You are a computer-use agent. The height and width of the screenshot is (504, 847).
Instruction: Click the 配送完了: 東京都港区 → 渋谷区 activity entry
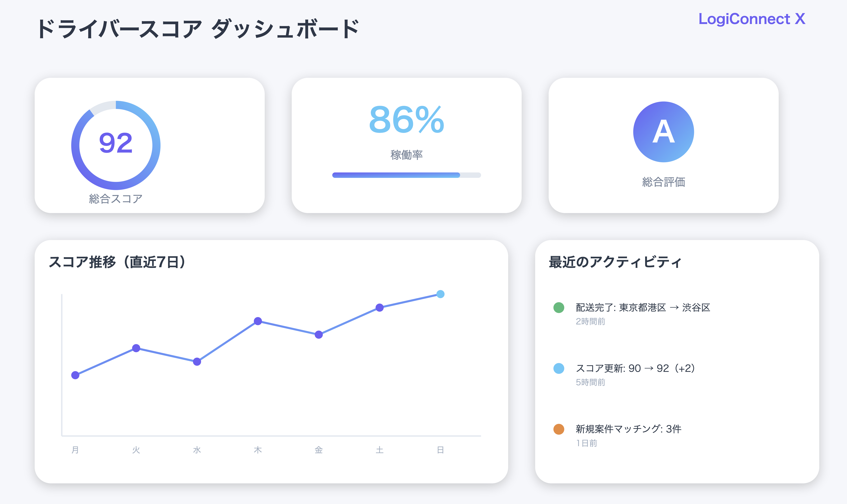coord(643,307)
